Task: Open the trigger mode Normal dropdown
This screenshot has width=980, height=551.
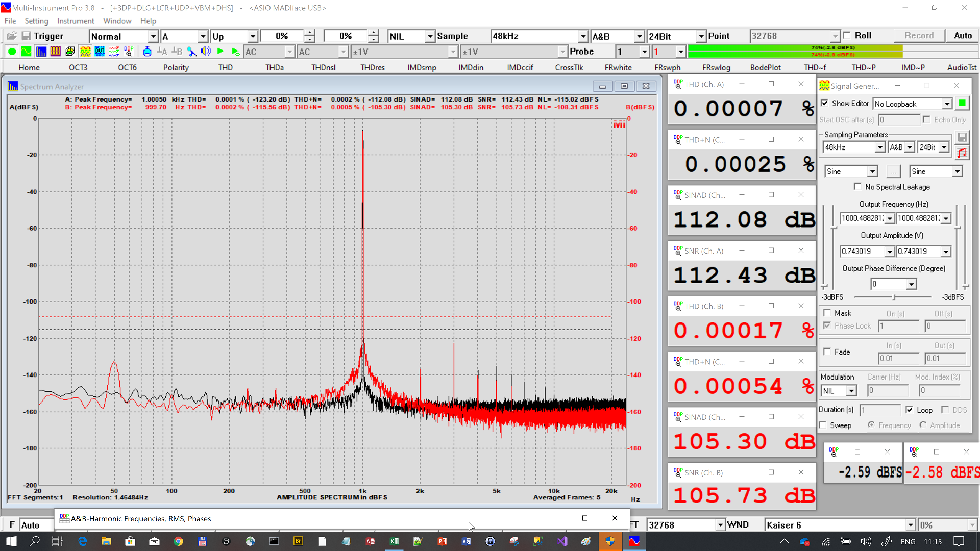Action: (x=153, y=36)
